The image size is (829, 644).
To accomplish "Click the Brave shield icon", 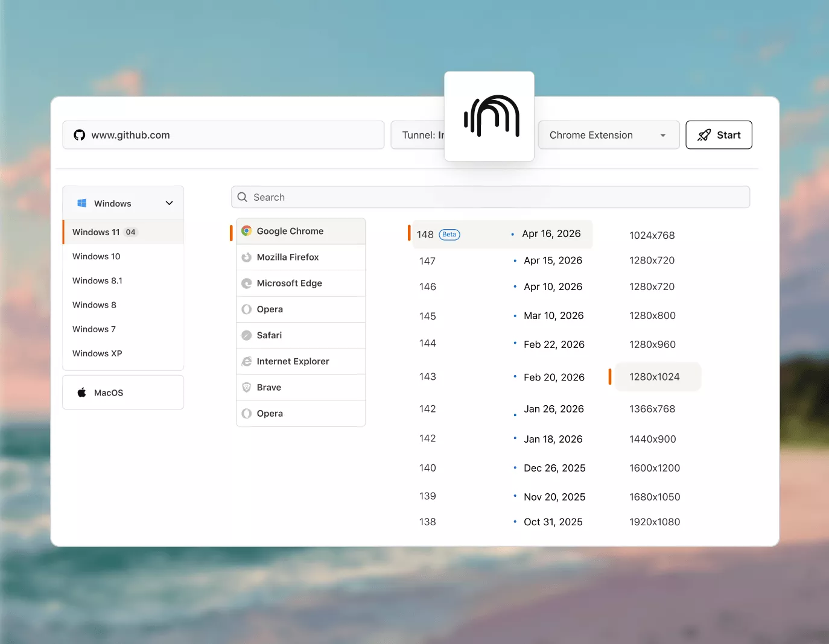I will (x=246, y=387).
